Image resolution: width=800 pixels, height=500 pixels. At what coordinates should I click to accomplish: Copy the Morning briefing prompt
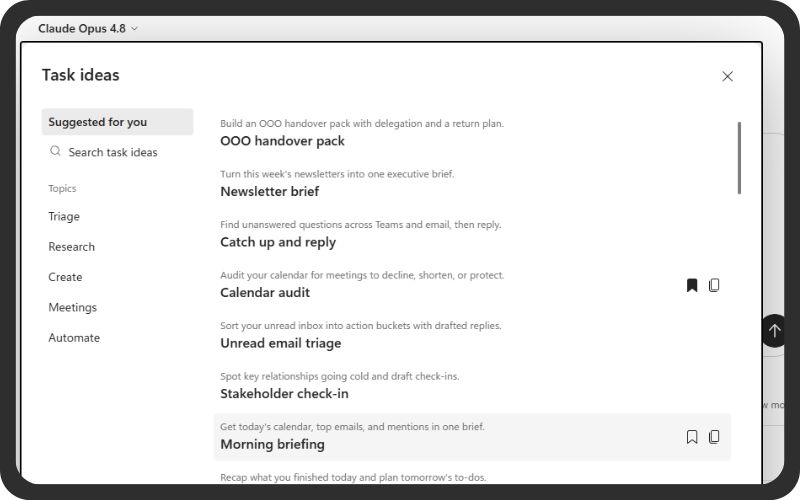714,437
